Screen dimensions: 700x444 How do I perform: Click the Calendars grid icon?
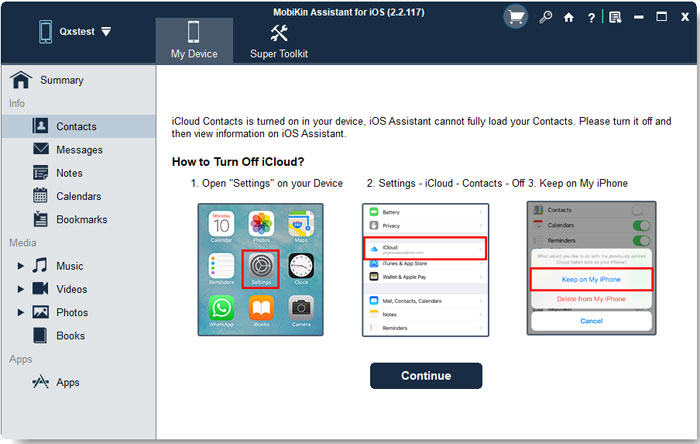40,195
